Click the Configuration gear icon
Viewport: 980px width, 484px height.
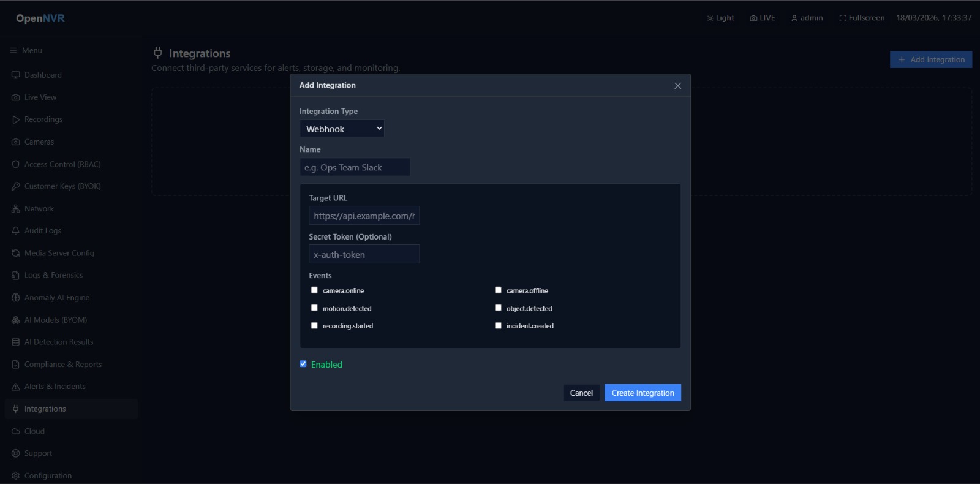tap(16, 476)
